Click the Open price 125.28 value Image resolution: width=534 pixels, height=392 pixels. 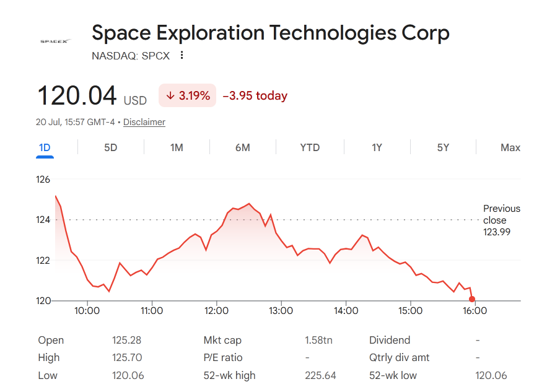(x=126, y=340)
